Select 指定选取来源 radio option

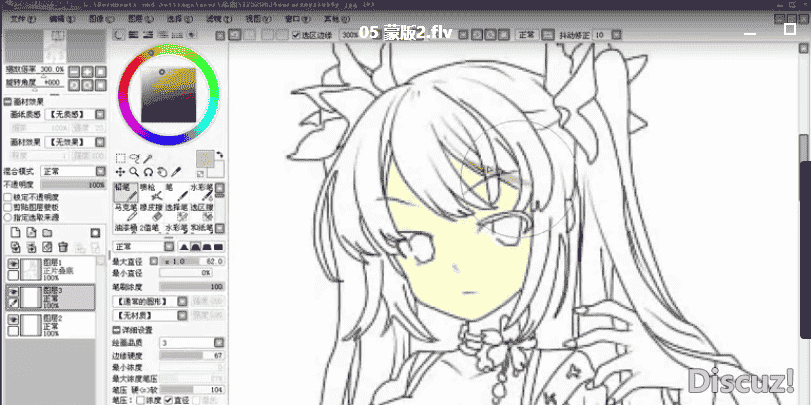pos(7,218)
